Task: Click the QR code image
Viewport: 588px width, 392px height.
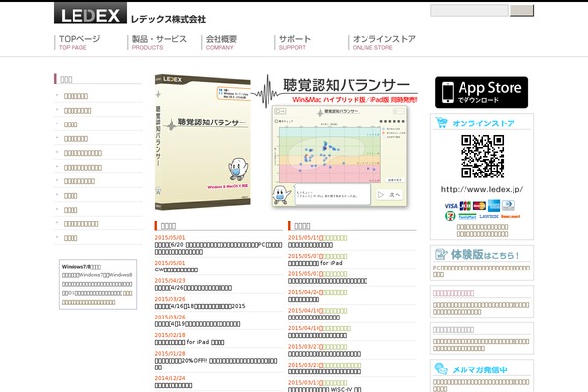Action: click(x=482, y=157)
